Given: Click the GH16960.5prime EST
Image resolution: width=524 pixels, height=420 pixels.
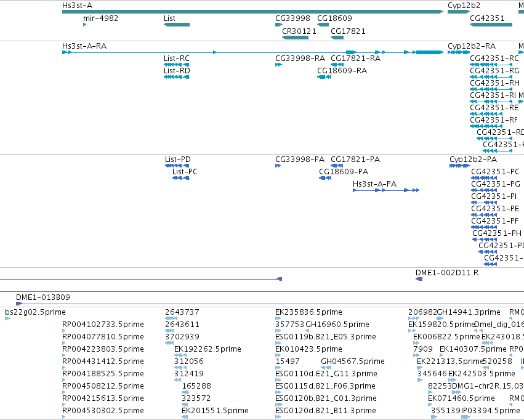Looking at the screenshot, I should [x=307, y=331].
